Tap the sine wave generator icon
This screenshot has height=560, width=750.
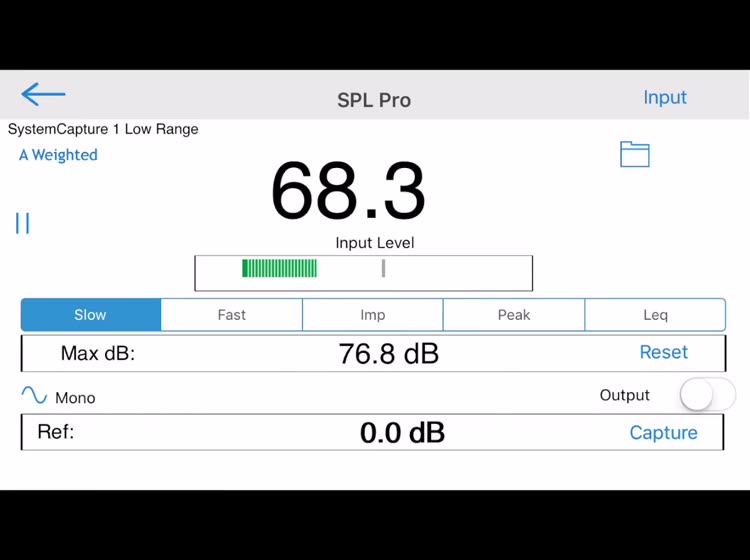pyautogui.click(x=34, y=395)
